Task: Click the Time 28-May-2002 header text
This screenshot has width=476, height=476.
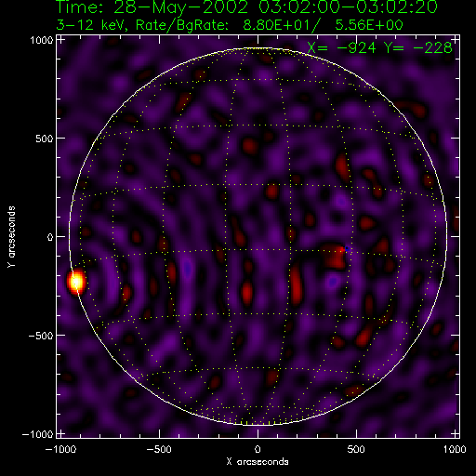Action: [x=246, y=7]
